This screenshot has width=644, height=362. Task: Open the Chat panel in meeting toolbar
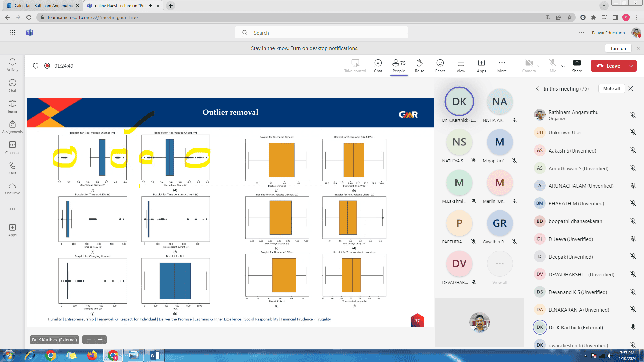pyautogui.click(x=378, y=66)
